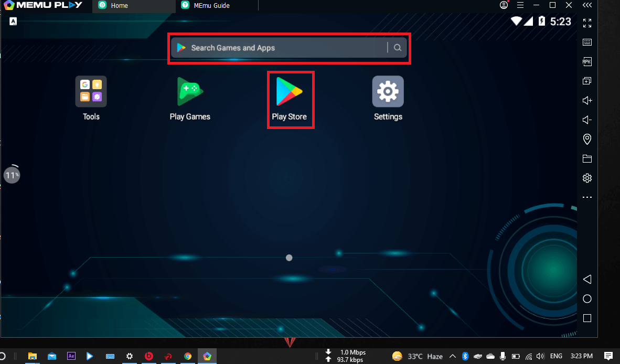The width and height of the screenshot is (620, 364).
Task: Click the input method 'A' status icon
Action: point(13,22)
